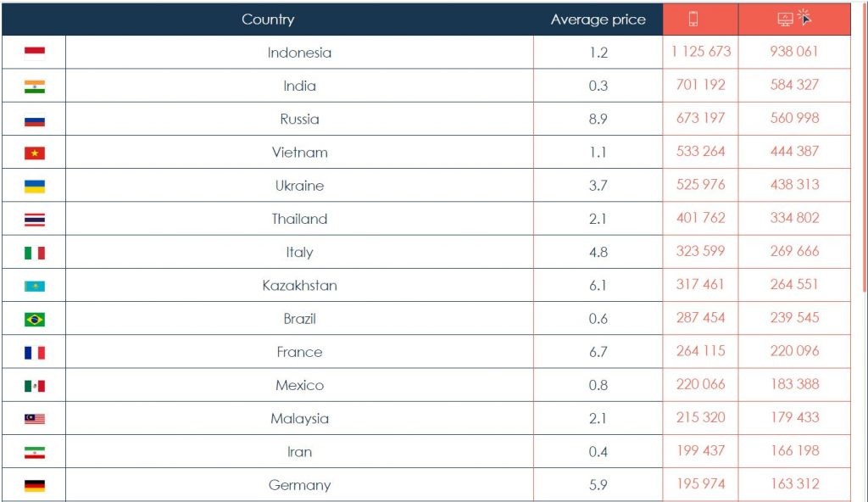Select the Thailand country name
This screenshot has width=868, height=502.
299,219
